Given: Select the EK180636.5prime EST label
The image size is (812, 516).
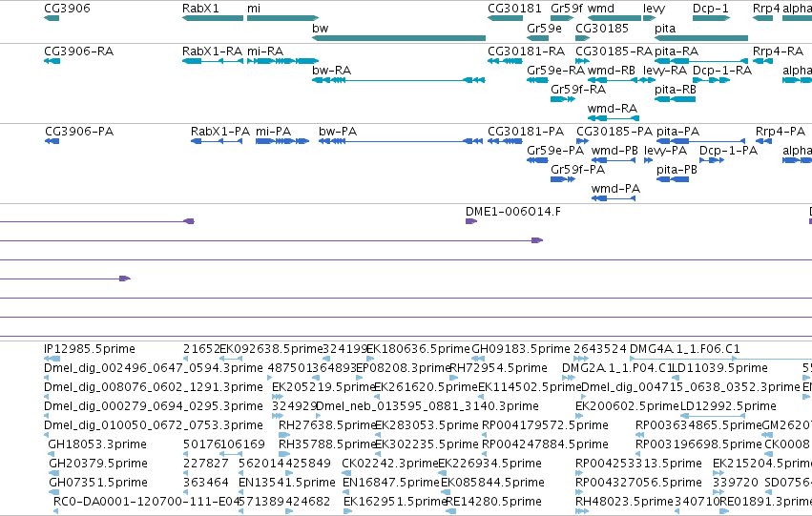Looking at the screenshot, I should coord(419,349).
